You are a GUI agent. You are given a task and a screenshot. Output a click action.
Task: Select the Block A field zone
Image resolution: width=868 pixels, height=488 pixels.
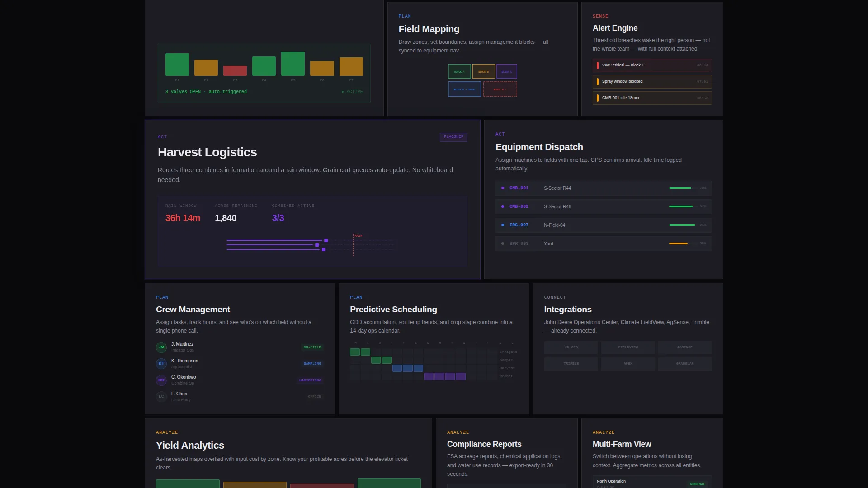[x=459, y=71]
